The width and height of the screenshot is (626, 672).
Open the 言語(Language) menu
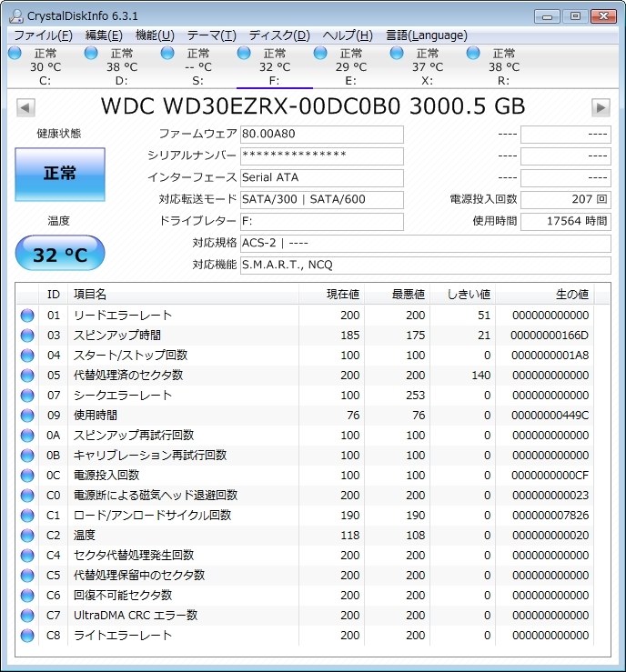point(427,35)
